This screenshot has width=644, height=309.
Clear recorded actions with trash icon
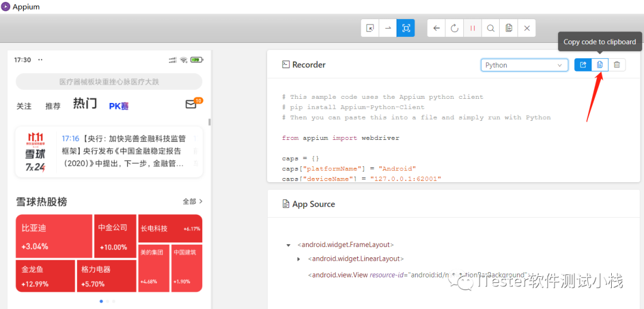(617, 65)
